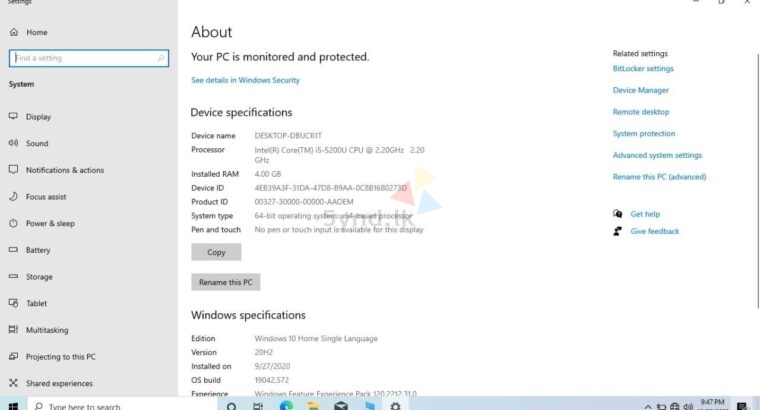The height and width of the screenshot is (410, 760).
Task: Click the Version value 20H2
Action: 264,352
